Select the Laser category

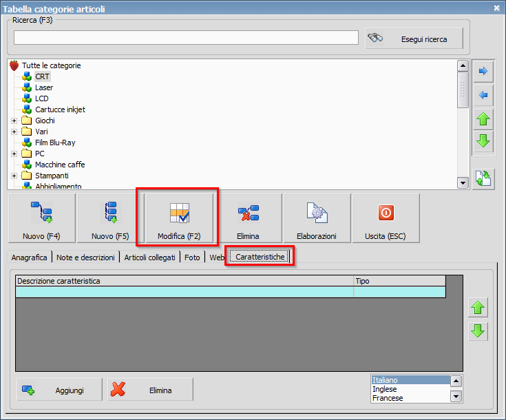tap(44, 87)
